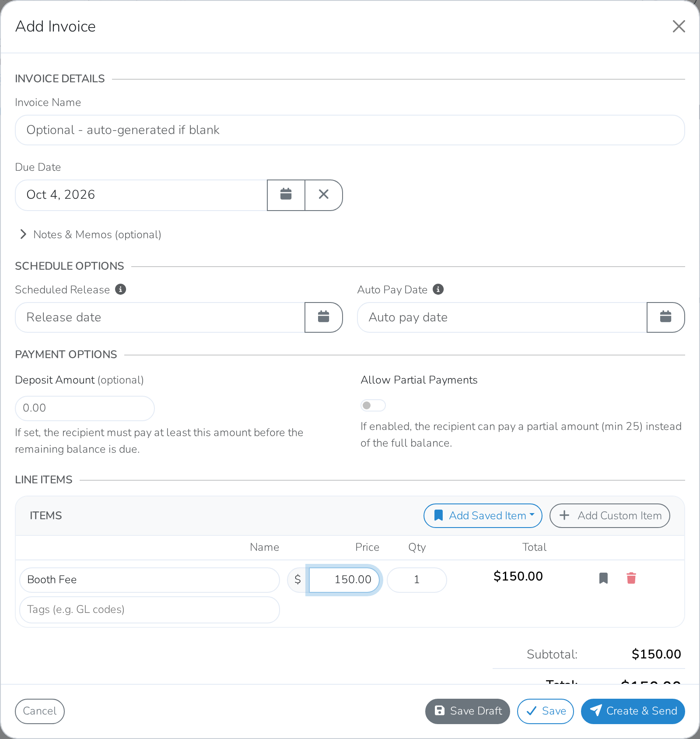
Task: Change the Booth Fee quantity
Action: click(417, 580)
